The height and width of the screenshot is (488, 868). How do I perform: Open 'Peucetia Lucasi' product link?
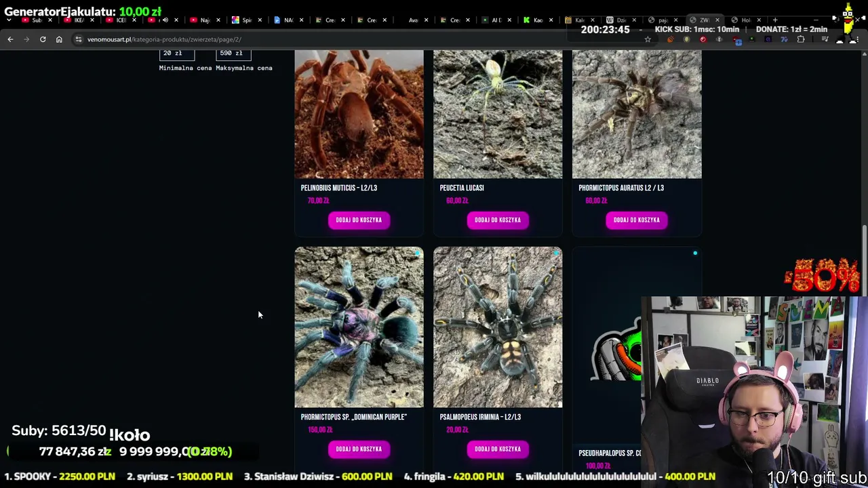click(462, 188)
